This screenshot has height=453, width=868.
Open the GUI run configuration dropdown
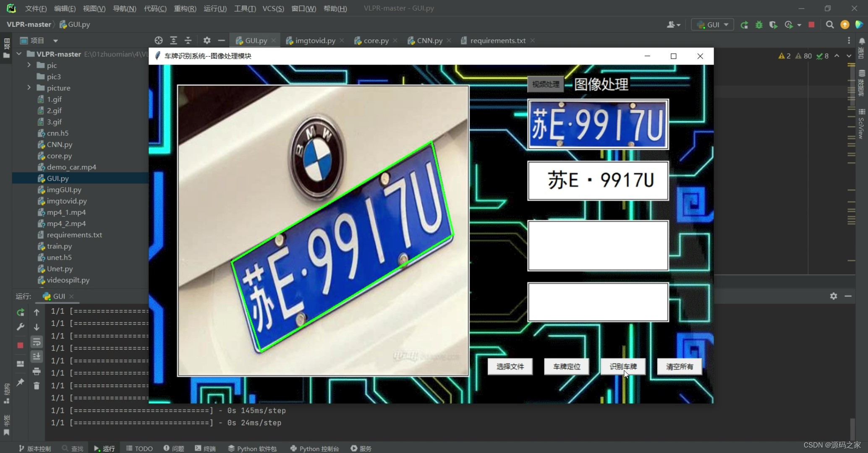pyautogui.click(x=713, y=25)
